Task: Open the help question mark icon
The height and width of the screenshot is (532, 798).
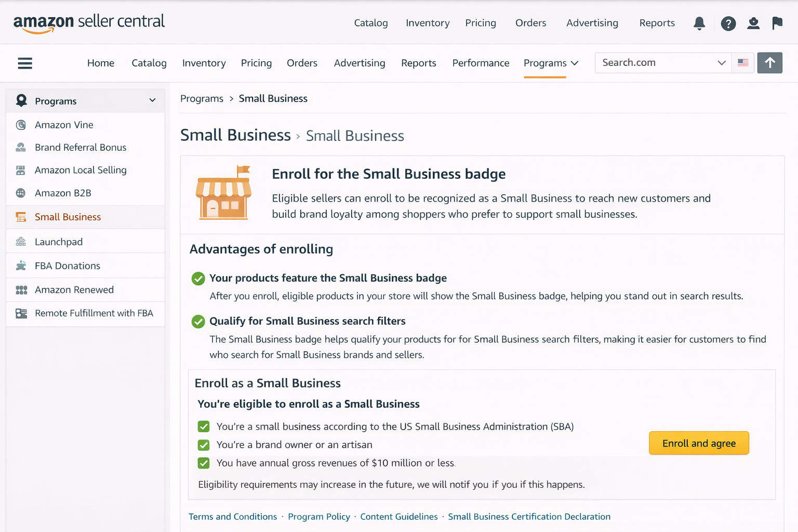Action: coord(728,23)
